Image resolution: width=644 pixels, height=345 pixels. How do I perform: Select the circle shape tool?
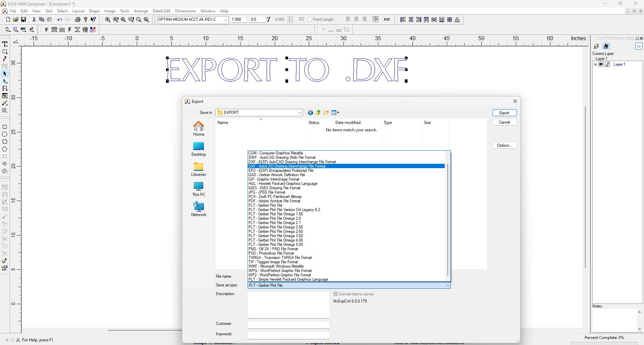5,134
